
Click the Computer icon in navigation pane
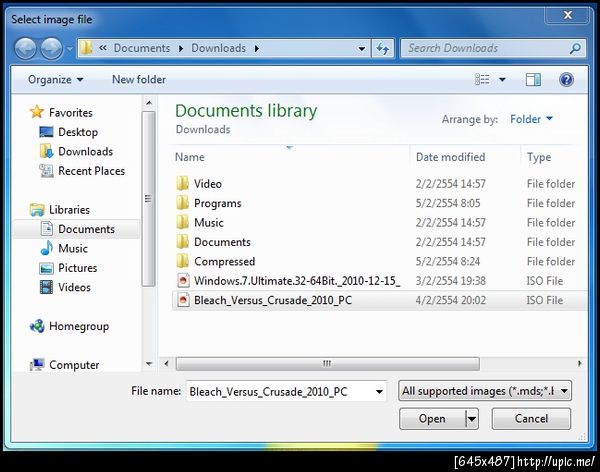tap(37, 364)
